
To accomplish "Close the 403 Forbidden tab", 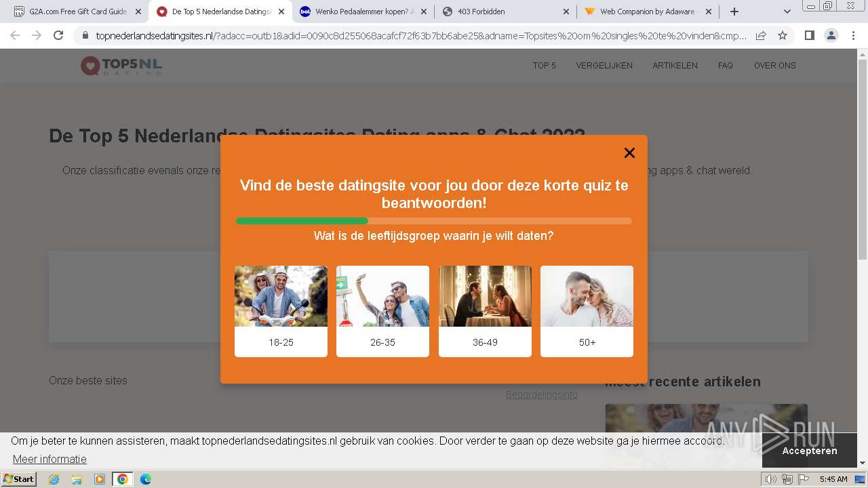I will click(566, 12).
